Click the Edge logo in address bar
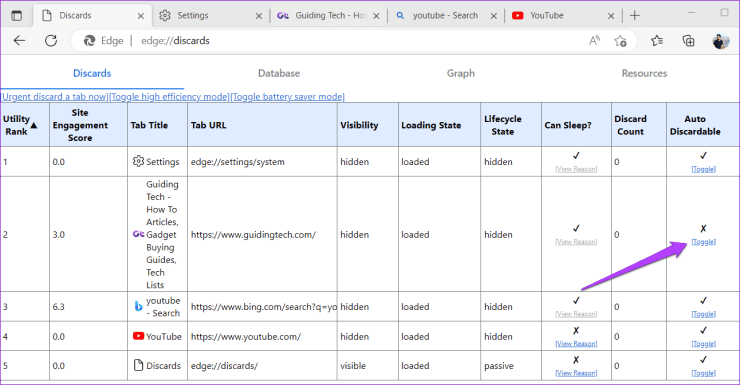 pos(89,41)
